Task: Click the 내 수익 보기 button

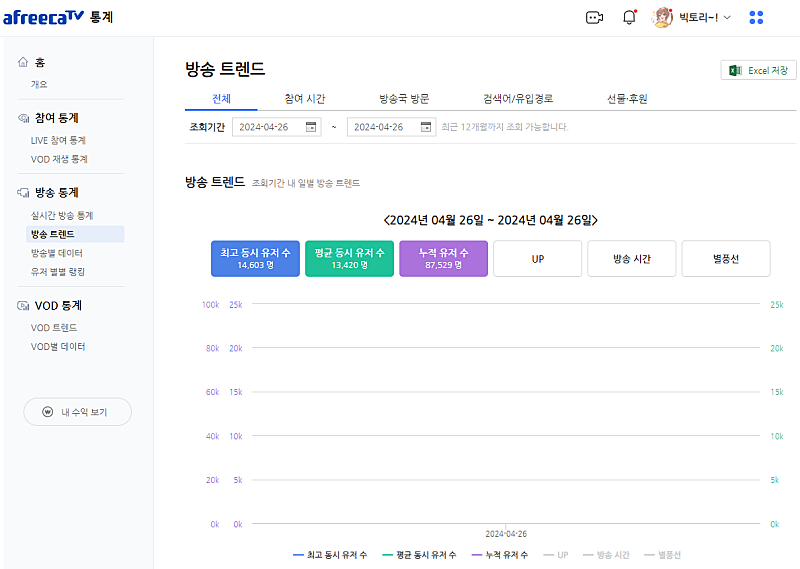Action: (x=77, y=412)
